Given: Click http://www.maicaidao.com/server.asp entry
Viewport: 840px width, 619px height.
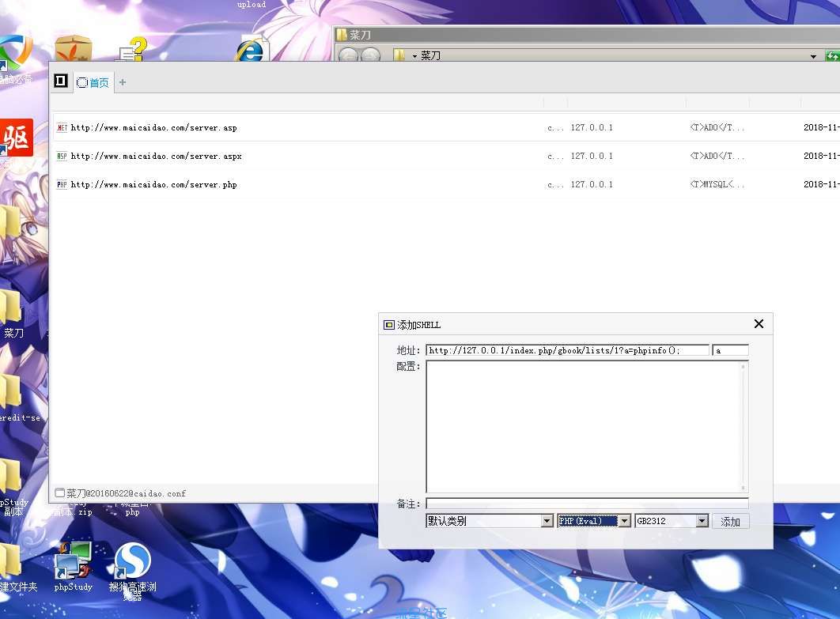Looking at the screenshot, I should [153, 128].
